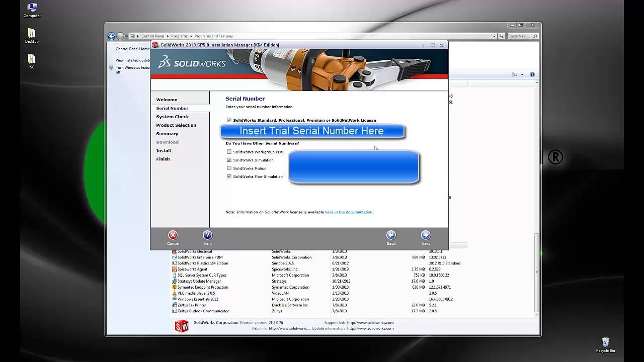The image size is (644, 362).
Task: Open address bar history dropdown arrow
Action: pyautogui.click(x=494, y=36)
